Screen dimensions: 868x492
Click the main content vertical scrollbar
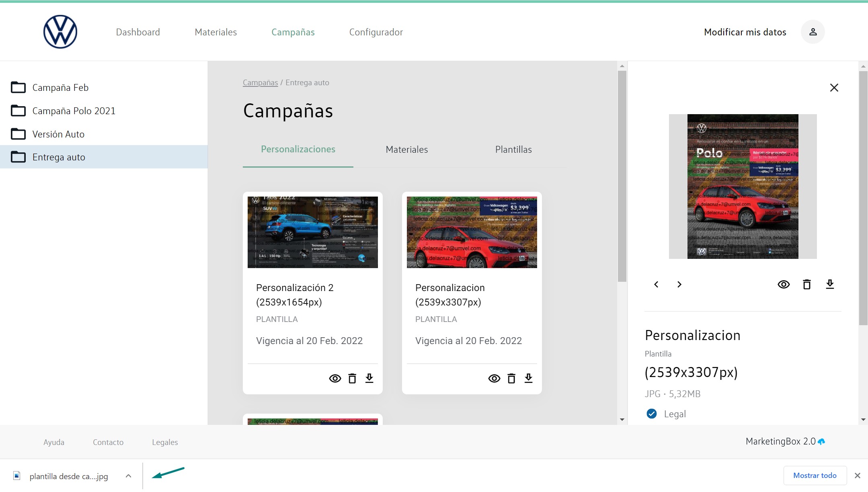coord(622,177)
